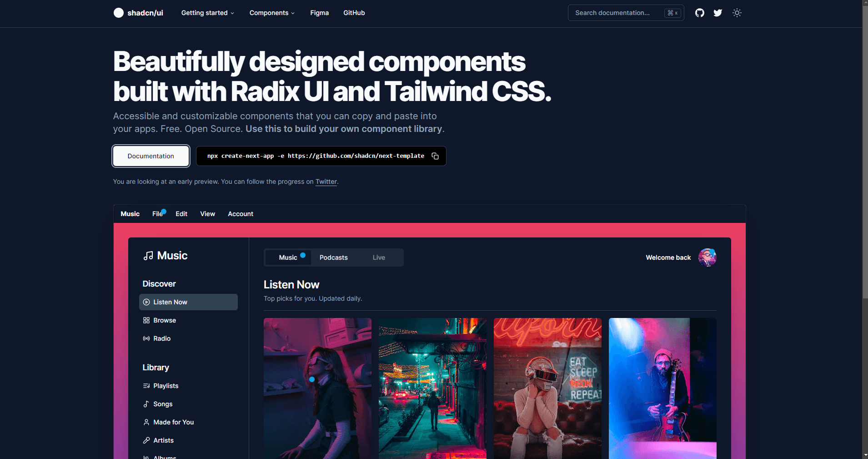868x459 pixels.
Task: Open the View menu
Action: click(x=208, y=214)
